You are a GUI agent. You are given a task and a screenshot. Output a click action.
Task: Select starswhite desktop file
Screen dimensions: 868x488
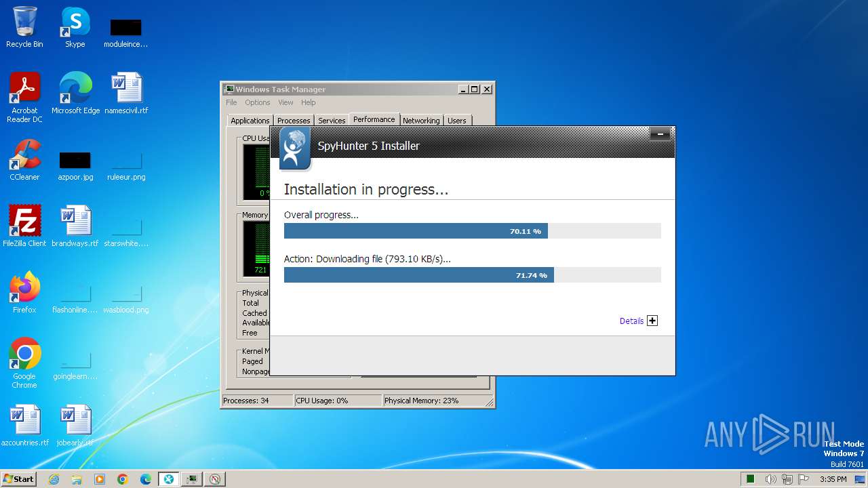point(126,232)
